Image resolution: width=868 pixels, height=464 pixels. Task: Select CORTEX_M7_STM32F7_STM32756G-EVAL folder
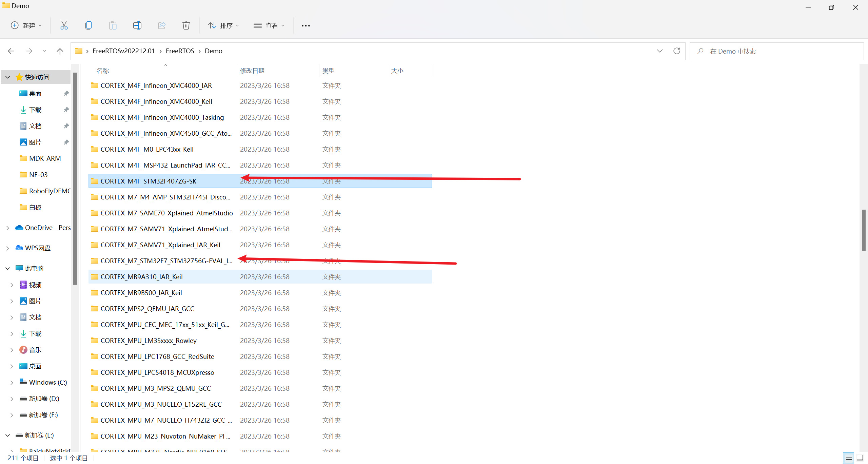[x=260, y=261]
